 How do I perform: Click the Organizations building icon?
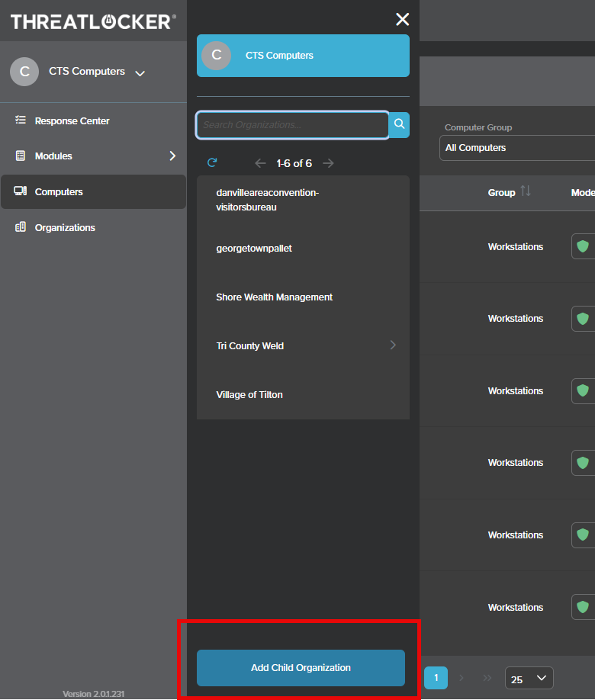point(21,226)
